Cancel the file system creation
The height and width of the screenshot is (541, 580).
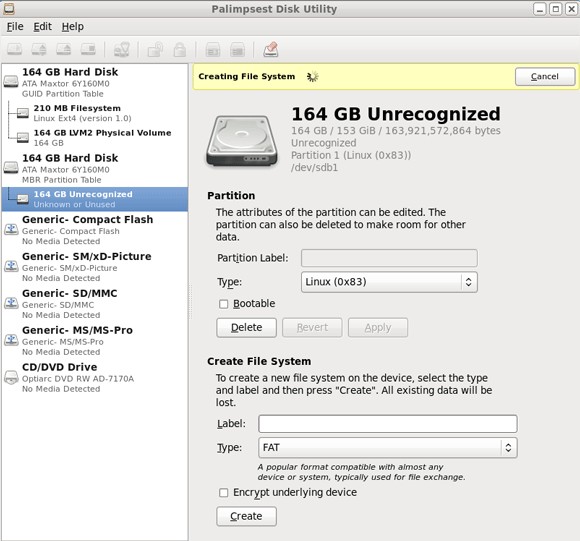click(x=545, y=77)
